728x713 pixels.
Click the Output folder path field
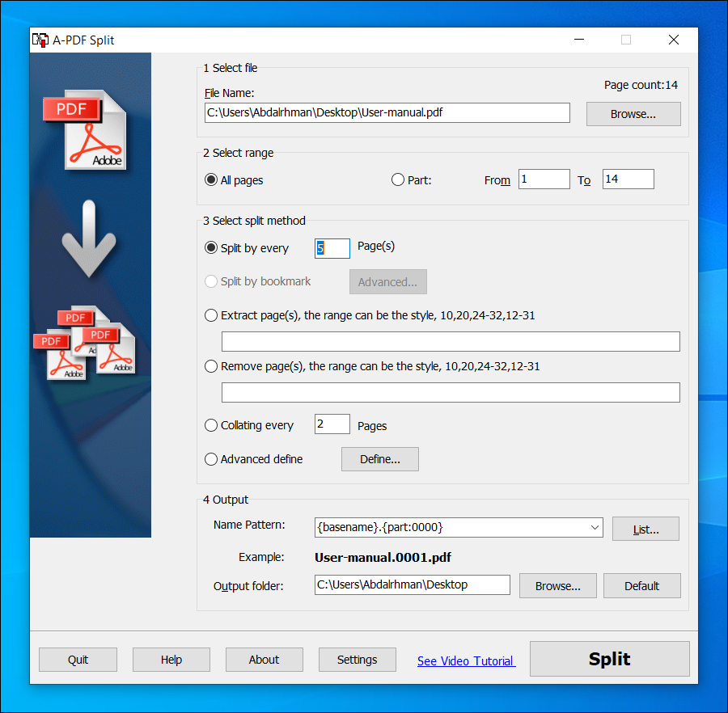[x=413, y=584]
